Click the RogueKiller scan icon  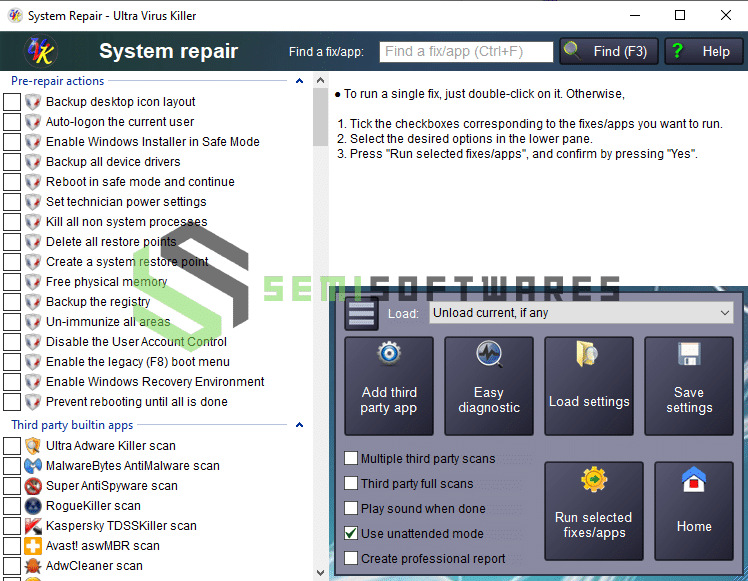click(33, 506)
